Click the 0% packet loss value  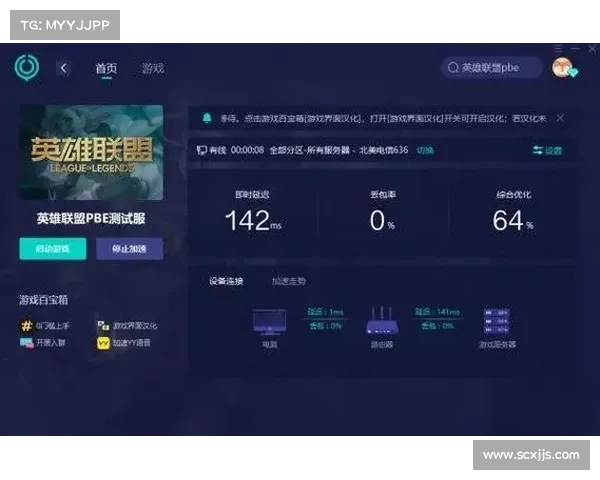coord(382,221)
